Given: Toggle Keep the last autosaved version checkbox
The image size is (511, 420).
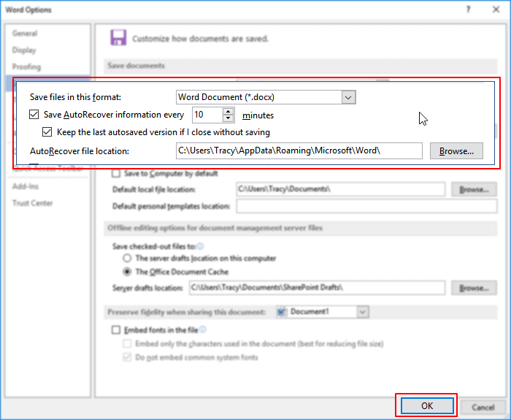Looking at the screenshot, I should [x=47, y=132].
